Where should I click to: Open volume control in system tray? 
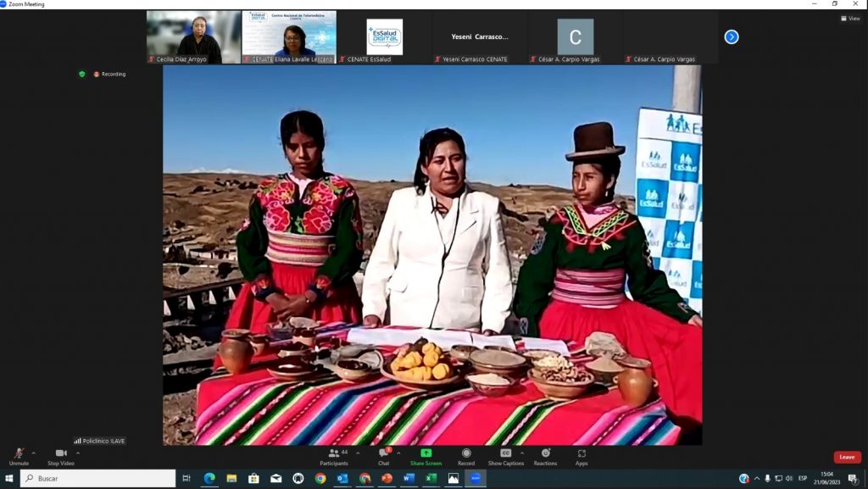(789, 479)
